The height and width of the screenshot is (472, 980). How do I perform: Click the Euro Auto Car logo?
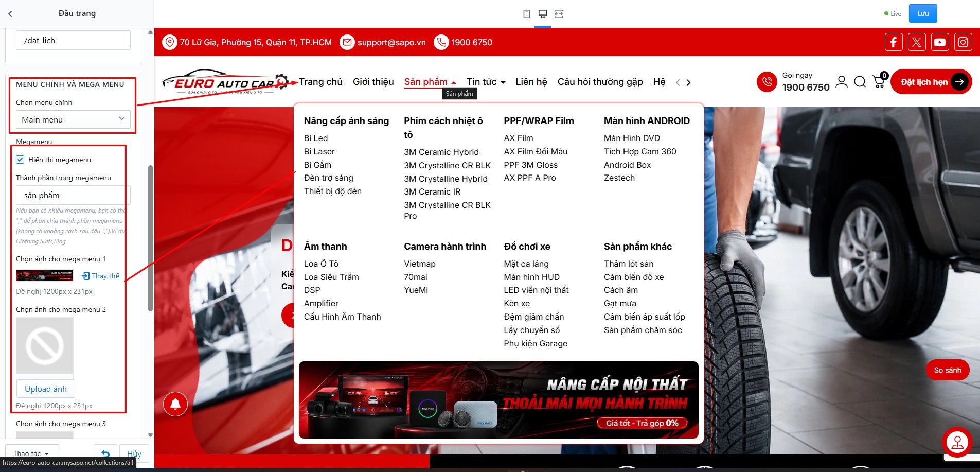[x=225, y=82]
